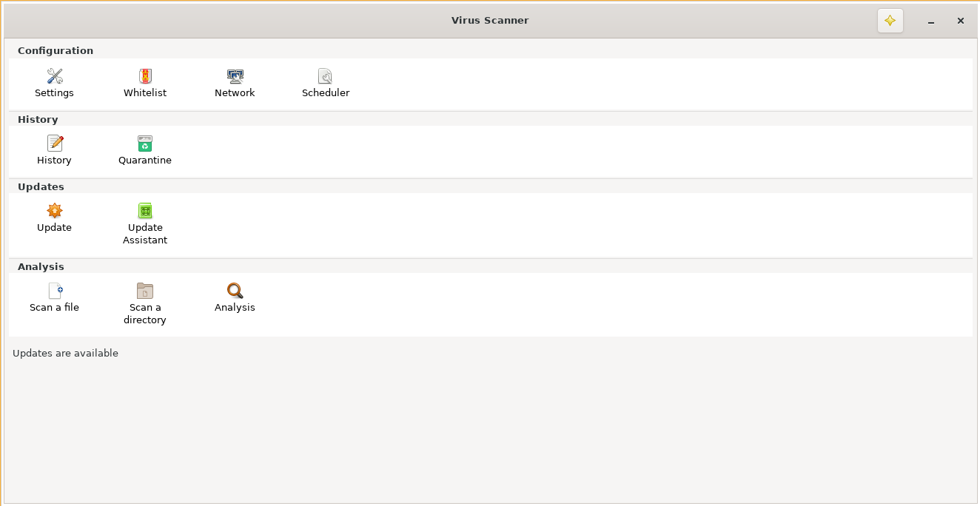Close the Virus Scanner window

(x=961, y=21)
